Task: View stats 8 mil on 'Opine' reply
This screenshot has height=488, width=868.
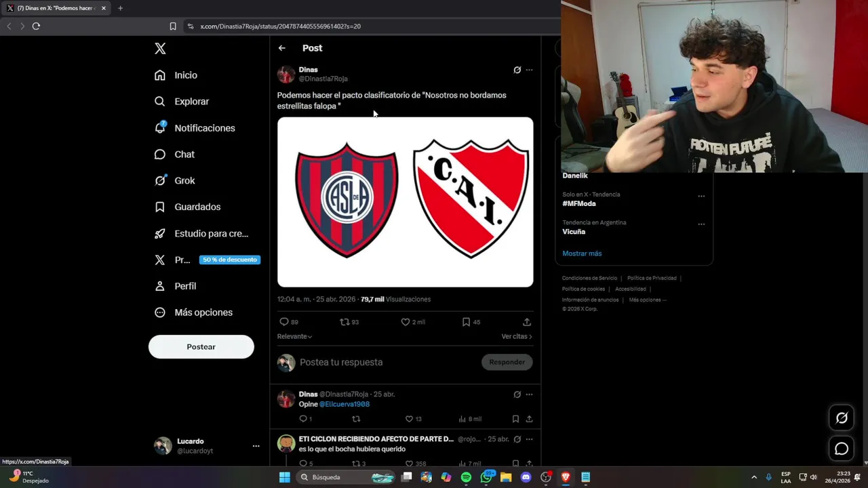Action: 470,419
